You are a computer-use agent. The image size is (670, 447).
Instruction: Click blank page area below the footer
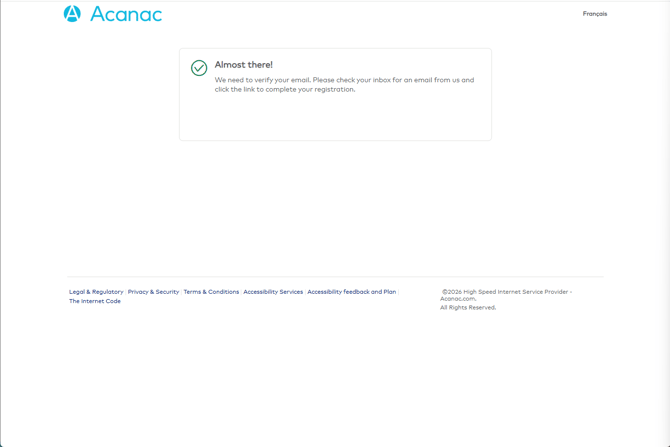point(335,380)
